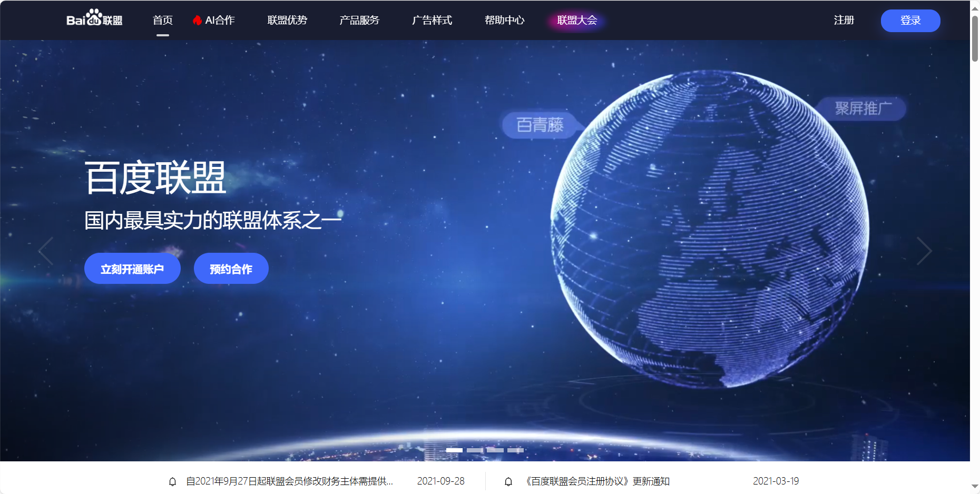Open the 广告样式 navigation item
The image size is (980, 494).
tap(432, 20)
